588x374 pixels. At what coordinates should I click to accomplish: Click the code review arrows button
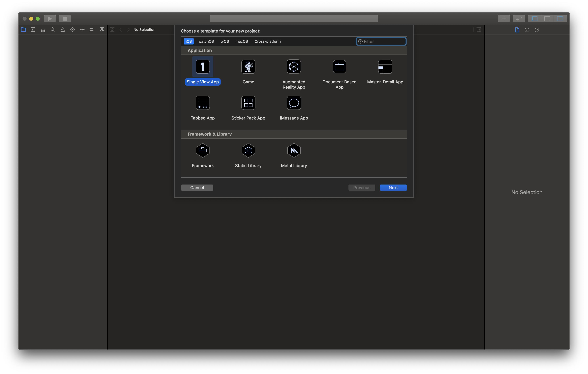tap(519, 19)
